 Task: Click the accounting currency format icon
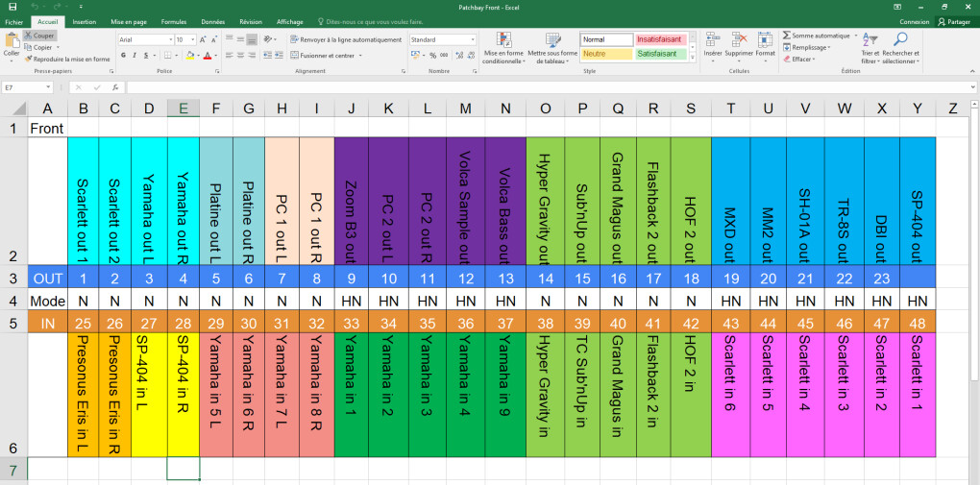[x=414, y=55]
